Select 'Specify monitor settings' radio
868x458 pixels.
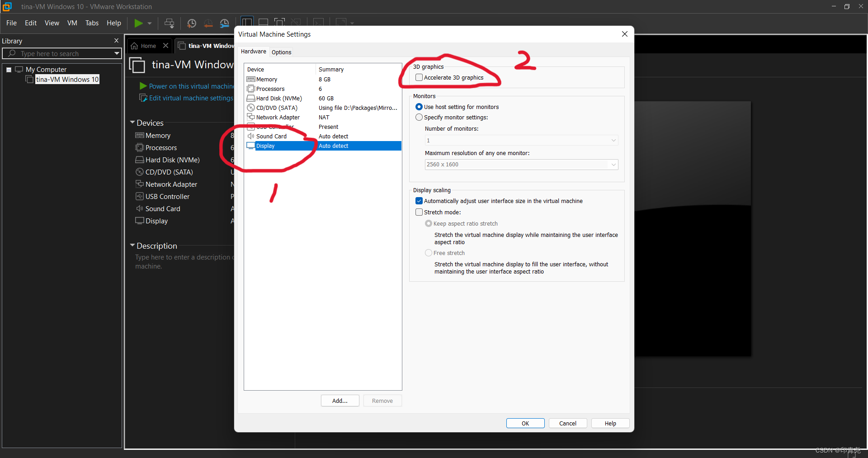point(419,118)
